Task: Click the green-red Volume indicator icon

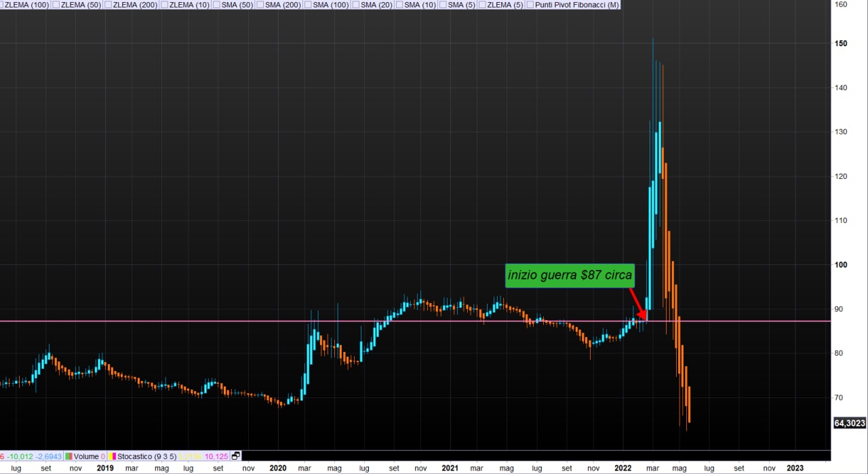Action: [x=67, y=456]
